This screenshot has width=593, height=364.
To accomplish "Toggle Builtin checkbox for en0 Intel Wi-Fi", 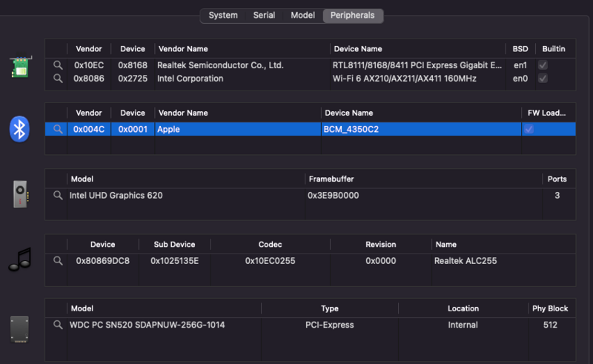I will (543, 79).
